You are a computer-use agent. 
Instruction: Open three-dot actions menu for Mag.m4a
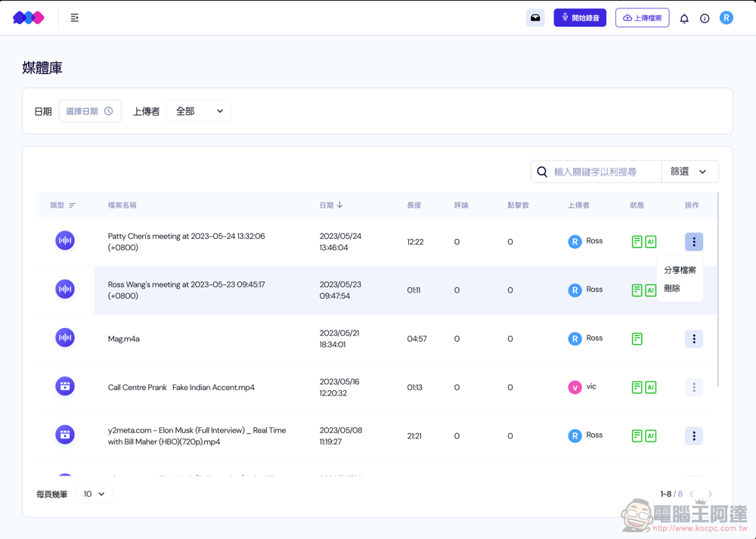tap(694, 339)
